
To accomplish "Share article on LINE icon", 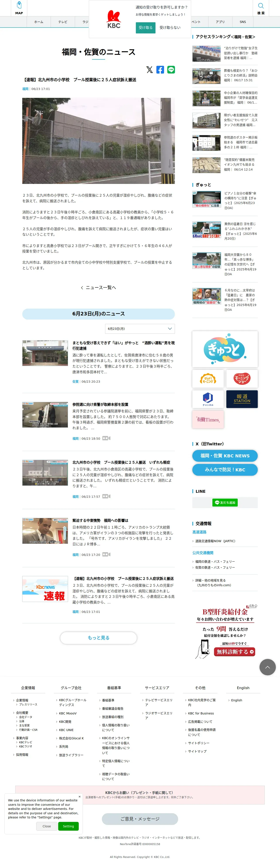I will 171,70.
